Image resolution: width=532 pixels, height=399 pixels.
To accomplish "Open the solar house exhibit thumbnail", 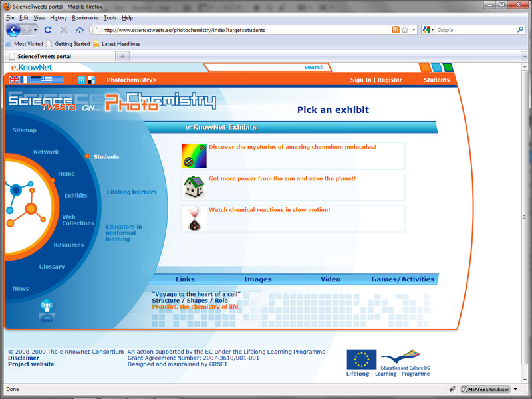I will [x=194, y=187].
